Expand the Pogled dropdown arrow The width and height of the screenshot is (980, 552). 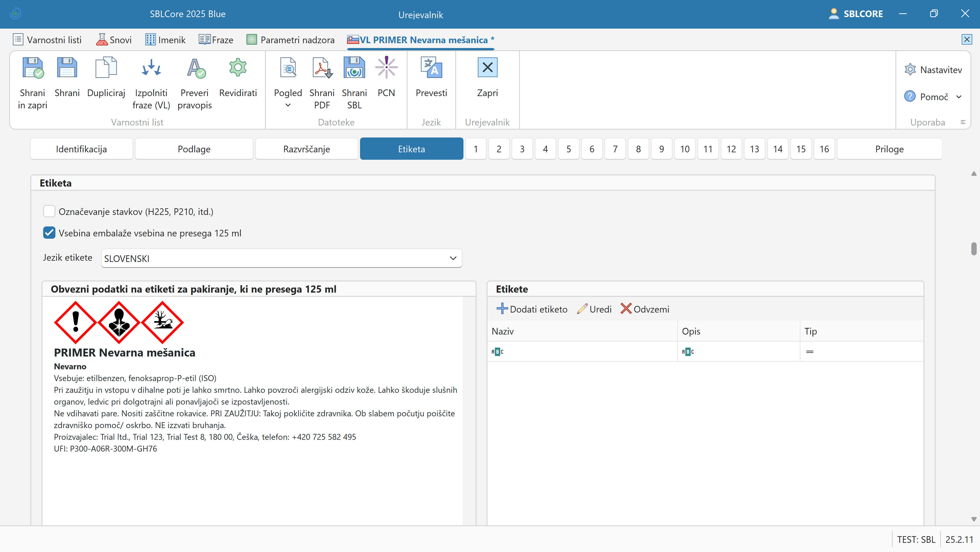[288, 106]
